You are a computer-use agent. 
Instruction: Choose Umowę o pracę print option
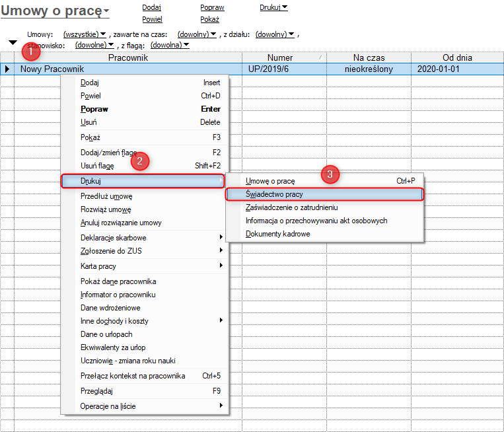point(270,181)
